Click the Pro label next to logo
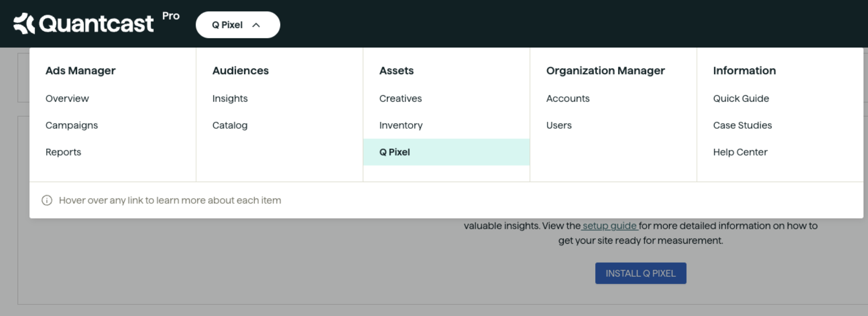 [x=171, y=16]
